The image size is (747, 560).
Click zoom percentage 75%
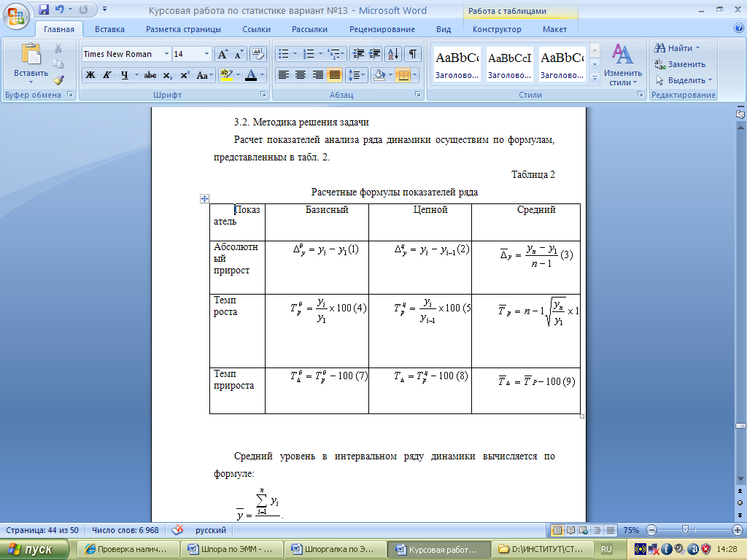tap(631, 530)
